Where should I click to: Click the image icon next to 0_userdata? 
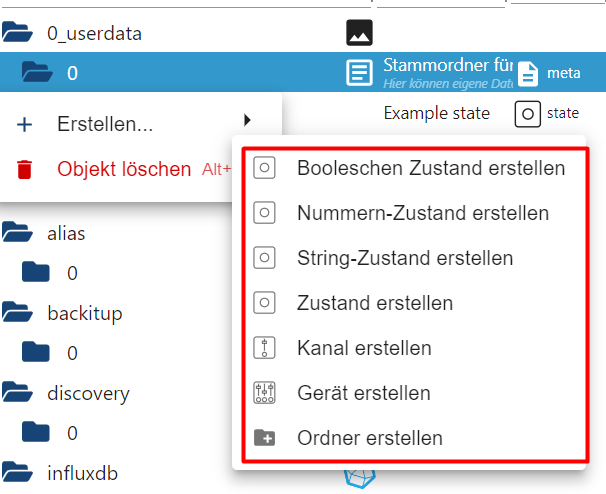pos(359,33)
